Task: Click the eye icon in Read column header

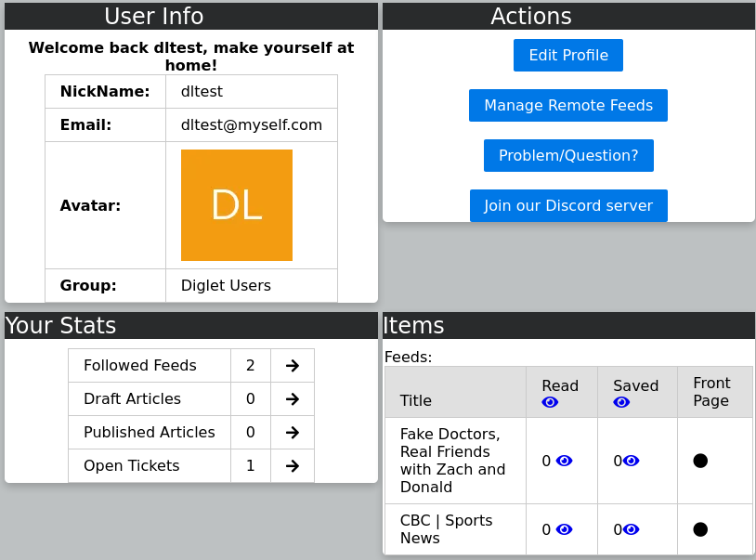Action: [550, 402]
